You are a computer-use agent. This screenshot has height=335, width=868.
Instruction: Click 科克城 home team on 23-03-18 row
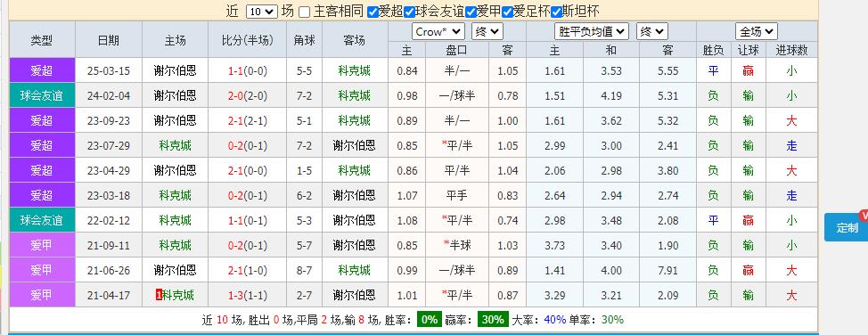175,195
